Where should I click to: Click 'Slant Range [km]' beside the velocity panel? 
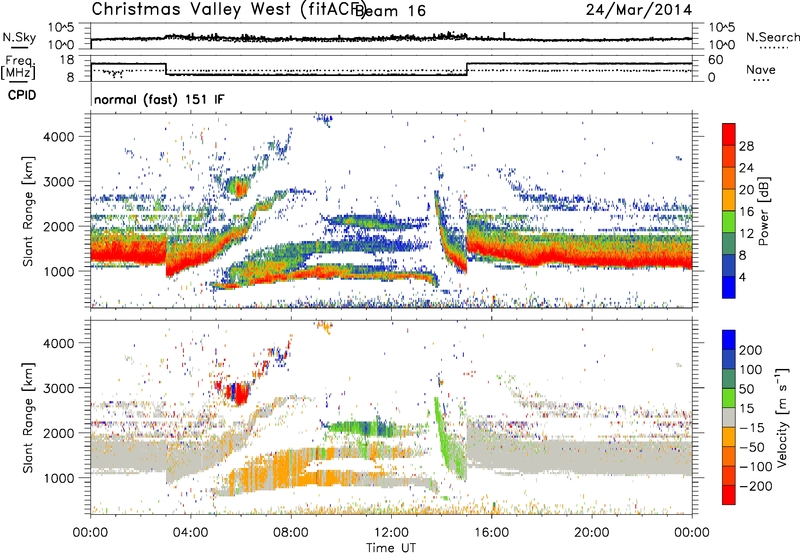tap(28, 417)
